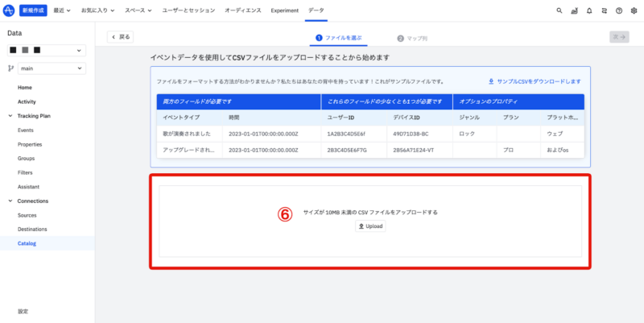Select step 2 マップ列 tab
This screenshot has height=323, width=644.
[x=412, y=38]
